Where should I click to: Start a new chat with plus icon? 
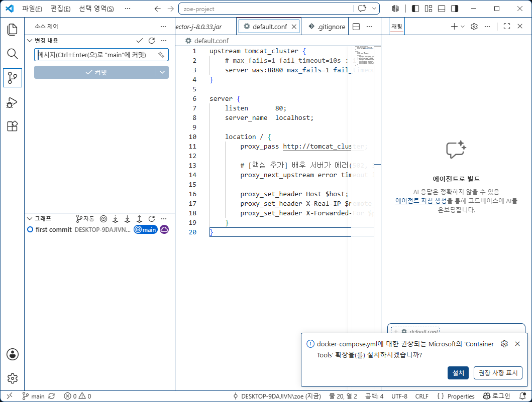[x=454, y=27]
